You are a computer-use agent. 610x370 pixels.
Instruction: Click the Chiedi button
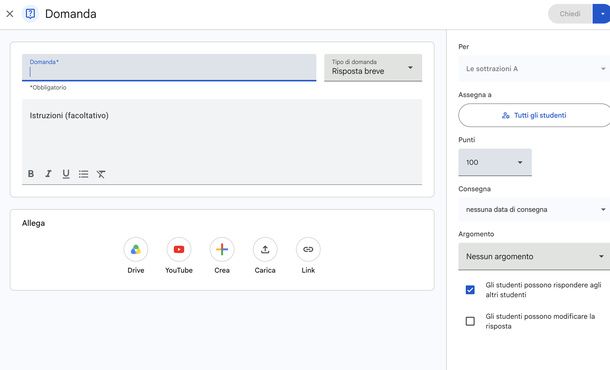(x=570, y=14)
